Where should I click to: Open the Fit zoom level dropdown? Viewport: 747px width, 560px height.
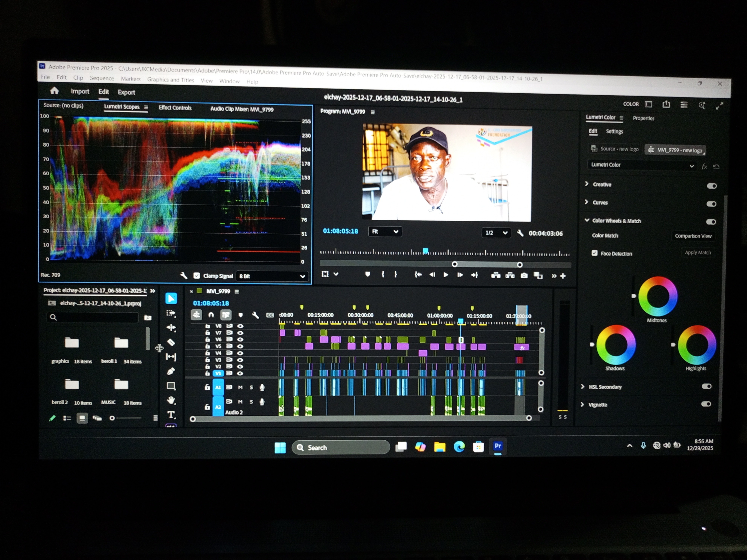[385, 232]
